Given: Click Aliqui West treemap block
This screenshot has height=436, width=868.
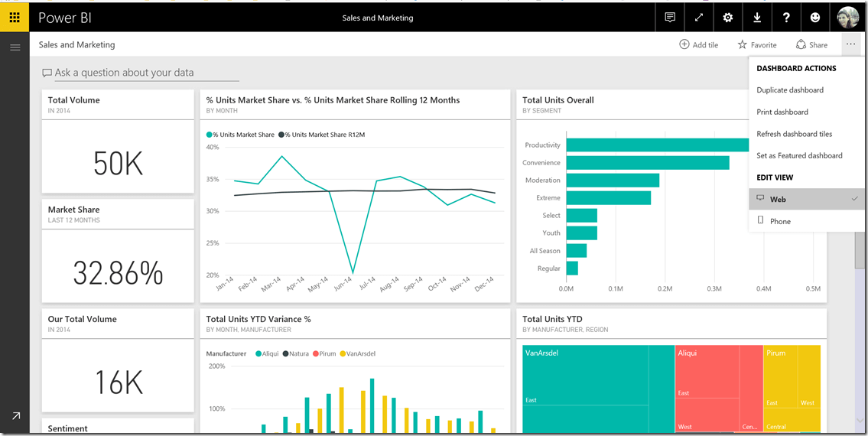Looking at the screenshot, I should (x=707, y=415).
